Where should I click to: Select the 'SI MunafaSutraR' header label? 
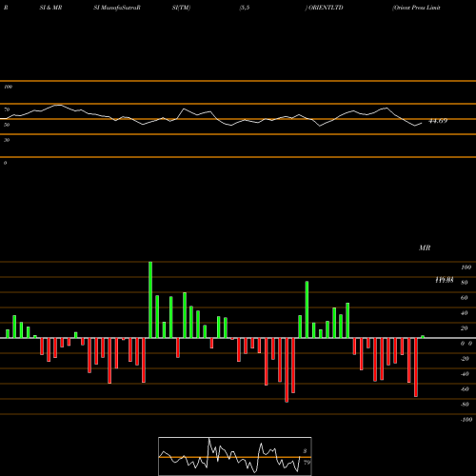[x=117, y=8]
